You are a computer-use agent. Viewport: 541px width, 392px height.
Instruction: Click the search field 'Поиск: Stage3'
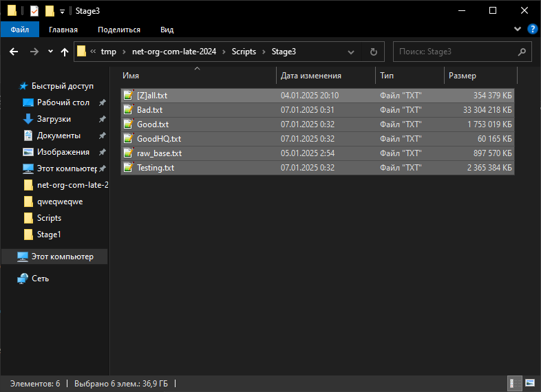[454, 52]
